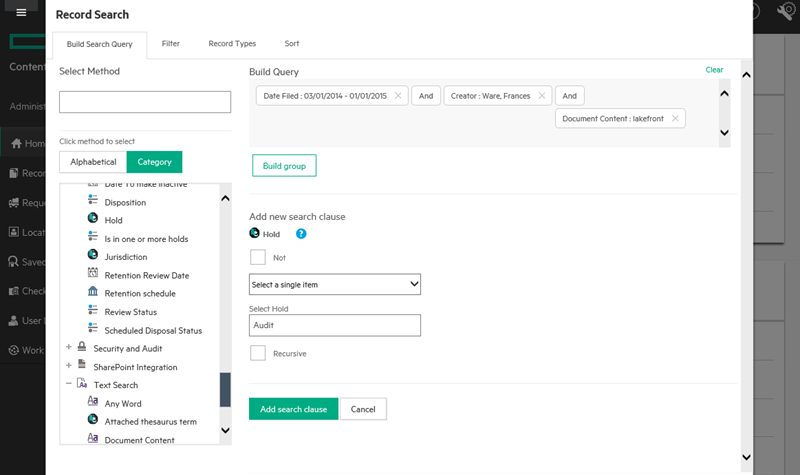Switch to the Filter tab

tap(171, 44)
